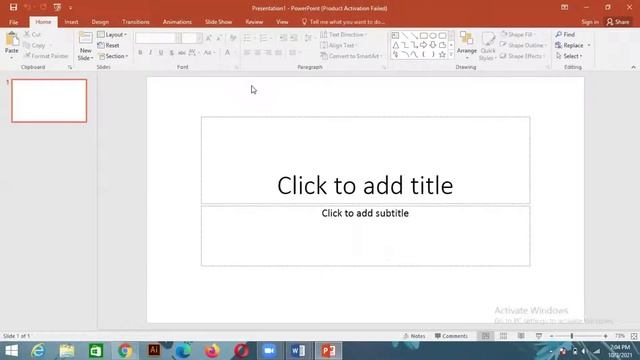640x360 pixels.
Task: Select the Right Arrow shape in gallery
Action: (x=424, y=45)
